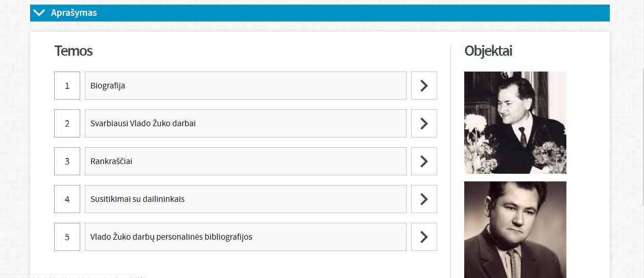The image size is (644, 278).
Task: Click arrow next to personalinės bibliografijos topic
Action: coord(424,237)
